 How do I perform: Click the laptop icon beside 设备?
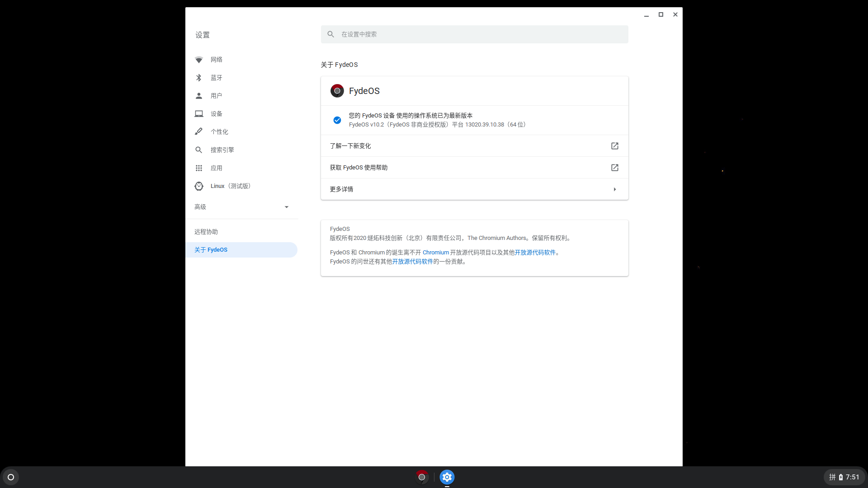point(198,114)
